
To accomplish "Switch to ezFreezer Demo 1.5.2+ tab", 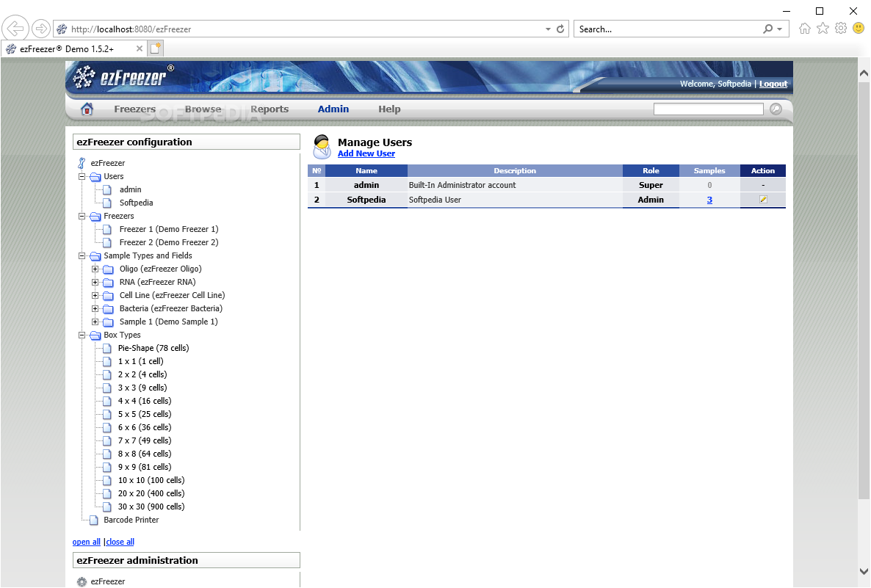I will pyautogui.click(x=73, y=49).
